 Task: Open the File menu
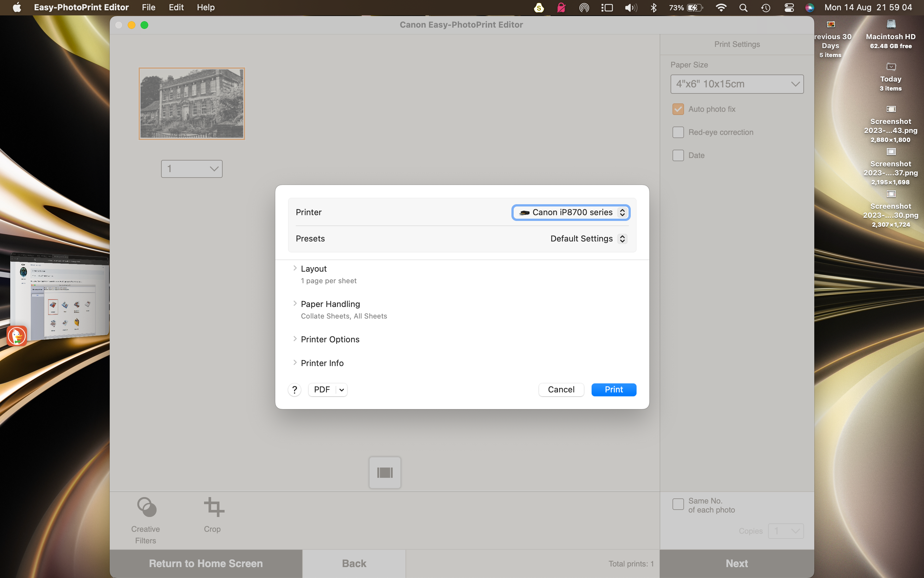click(x=149, y=7)
